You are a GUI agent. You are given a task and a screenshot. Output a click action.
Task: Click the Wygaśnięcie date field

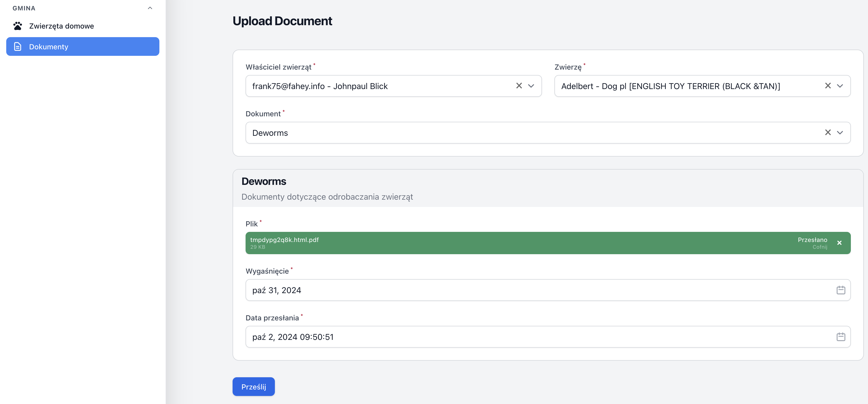tap(548, 290)
